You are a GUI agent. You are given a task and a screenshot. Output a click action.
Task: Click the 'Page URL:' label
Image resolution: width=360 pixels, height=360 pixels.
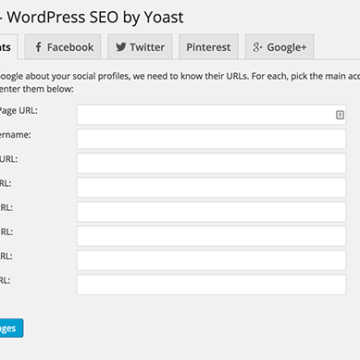[x=19, y=111]
